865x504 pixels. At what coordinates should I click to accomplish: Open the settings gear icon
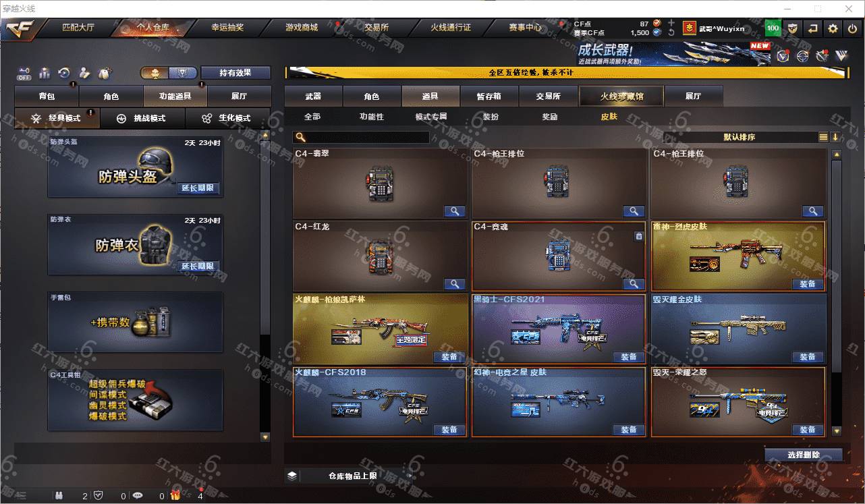[833, 28]
